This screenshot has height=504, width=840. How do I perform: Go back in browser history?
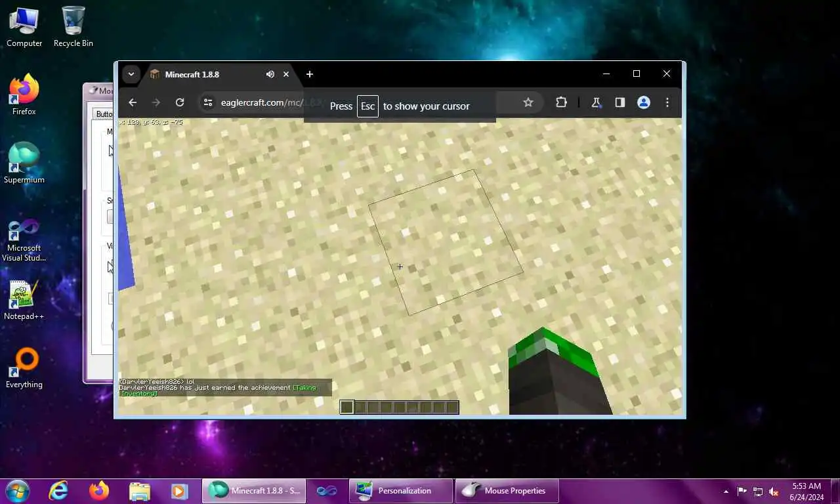tap(133, 102)
